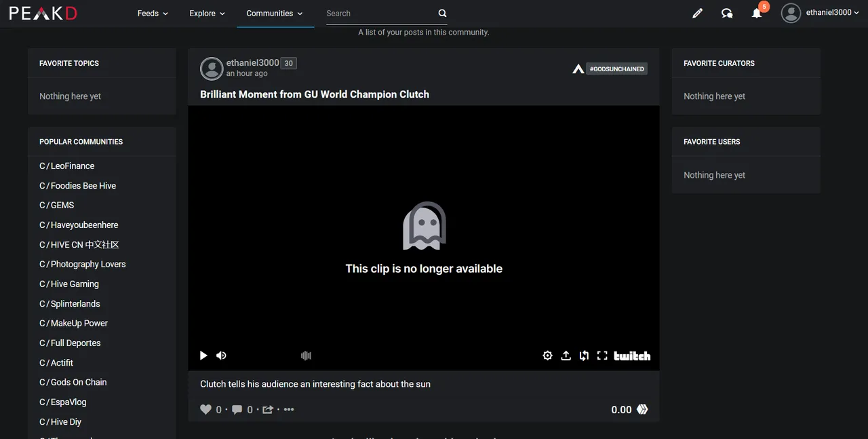Open the C/Hive Diy community
This screenshot has height=439, width=868.
60,421
